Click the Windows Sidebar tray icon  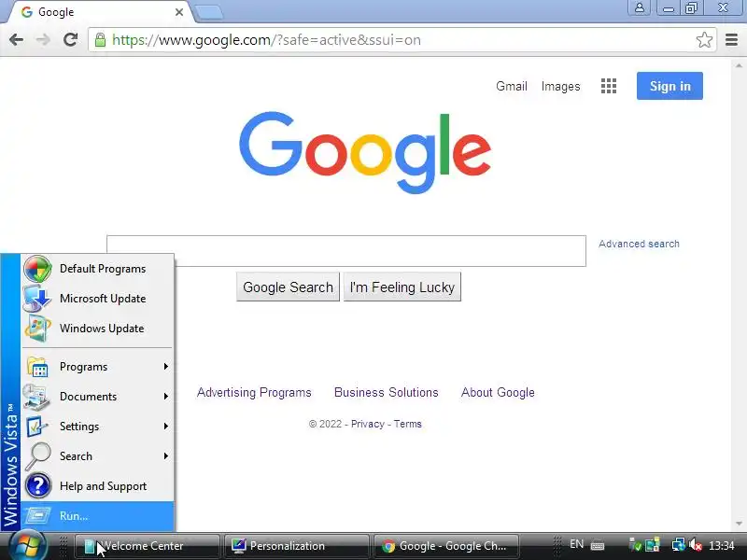(652, 544)
